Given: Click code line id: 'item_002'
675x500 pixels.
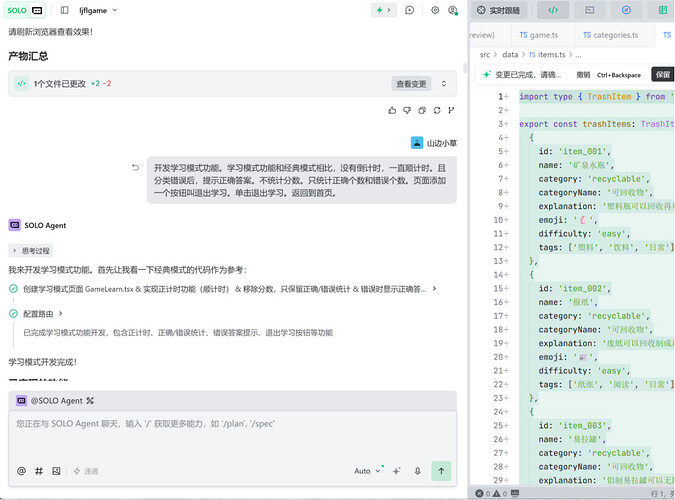Looking at the screenshot, I should (574, 289).
